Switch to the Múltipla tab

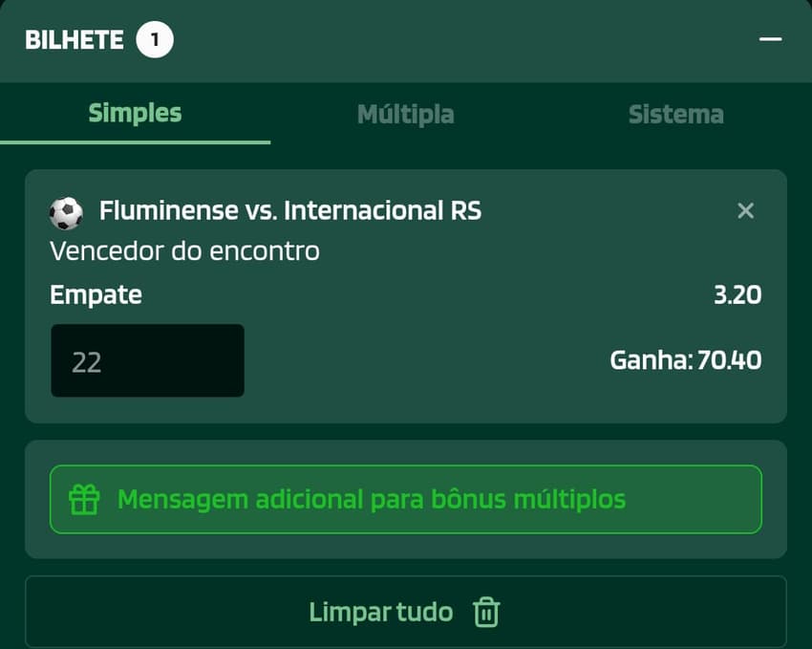tap(405, 114)
